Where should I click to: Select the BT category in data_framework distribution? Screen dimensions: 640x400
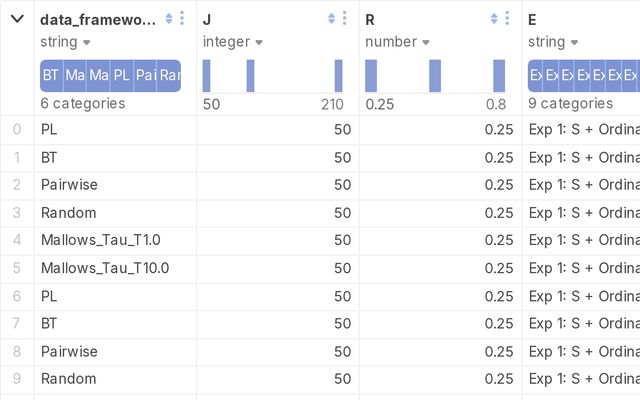tap(50, 76)
